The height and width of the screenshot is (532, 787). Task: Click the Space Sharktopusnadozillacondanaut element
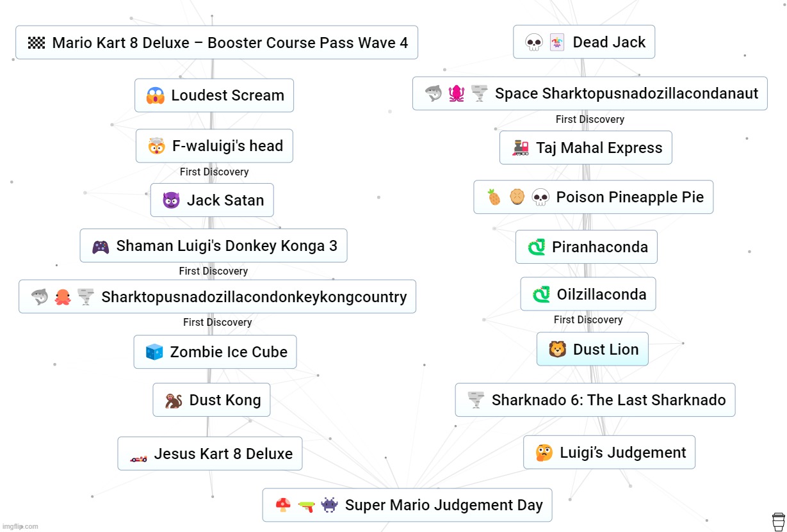tap(590, 93)
